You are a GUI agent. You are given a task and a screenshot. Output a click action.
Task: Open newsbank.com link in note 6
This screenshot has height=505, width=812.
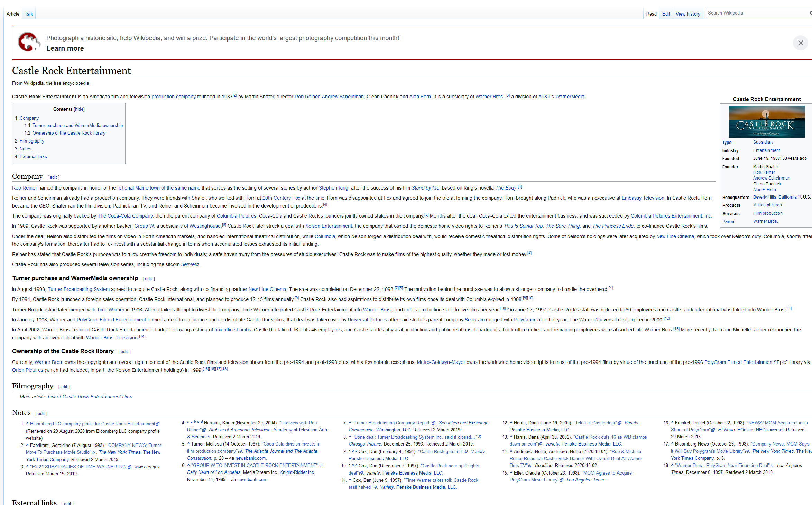pyautogui.click(x=252, y=480)
